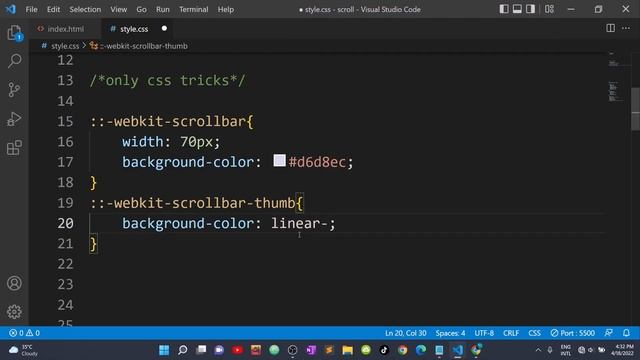Screen dimensions: 640x360
Task: Open the View menu
Action: click(118, 9)
